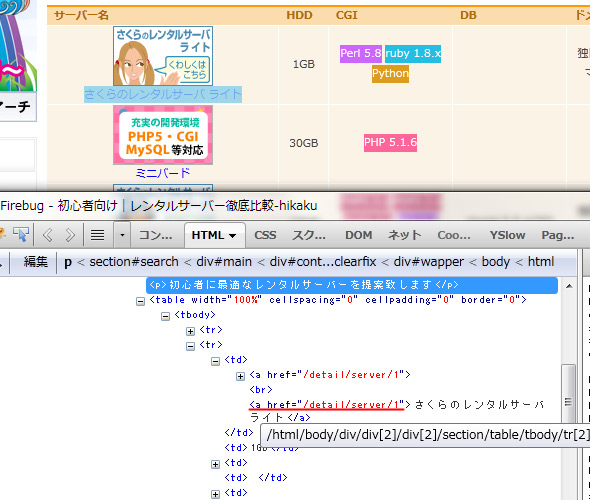Click the PHP 5.1.6 tag
590x500 pixels.
pyautogui.click(x=390, y=143)
